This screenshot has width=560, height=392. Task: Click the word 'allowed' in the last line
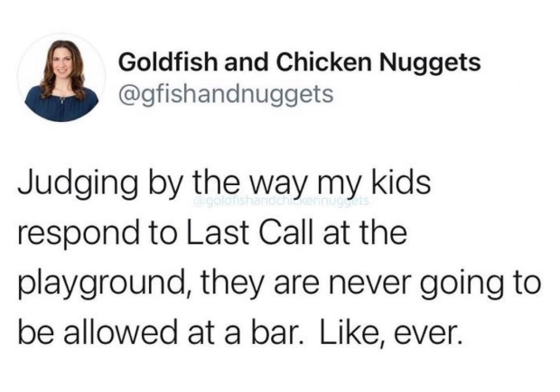click(120, 332)
